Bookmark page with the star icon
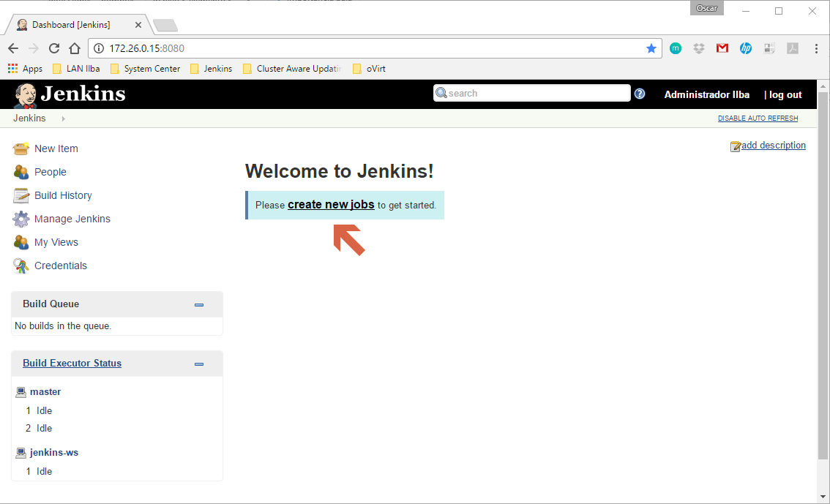This screenshot has width=830, height=504. [x=651, y=48]
